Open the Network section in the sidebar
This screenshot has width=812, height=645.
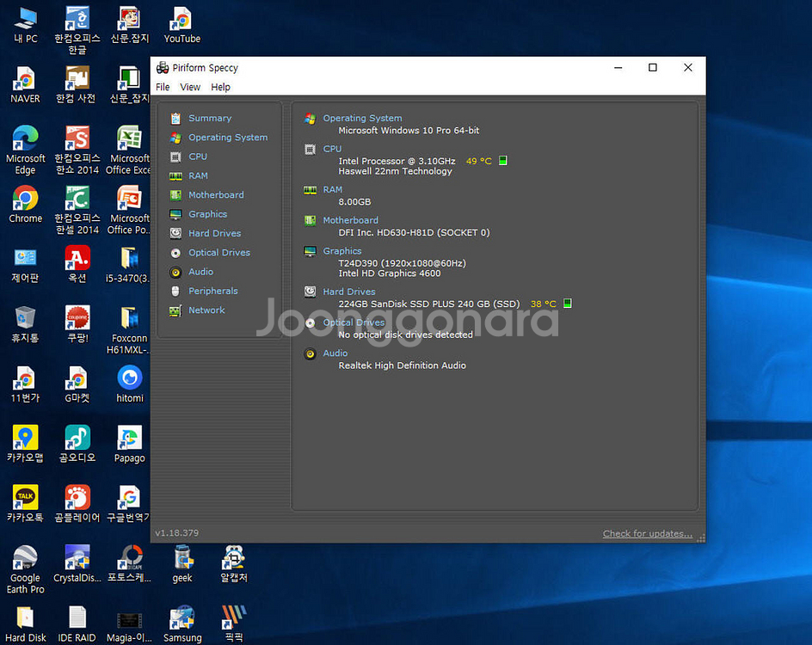(x=206, y=310)
